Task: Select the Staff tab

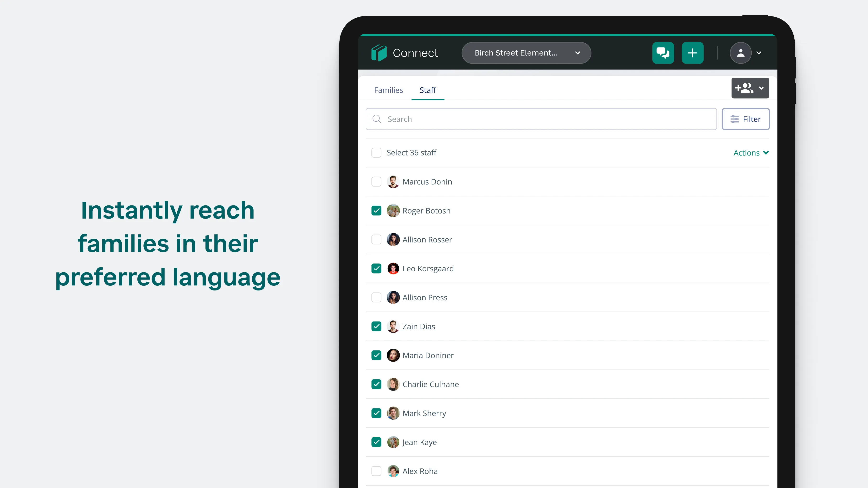Action: (x=428, y=90)
